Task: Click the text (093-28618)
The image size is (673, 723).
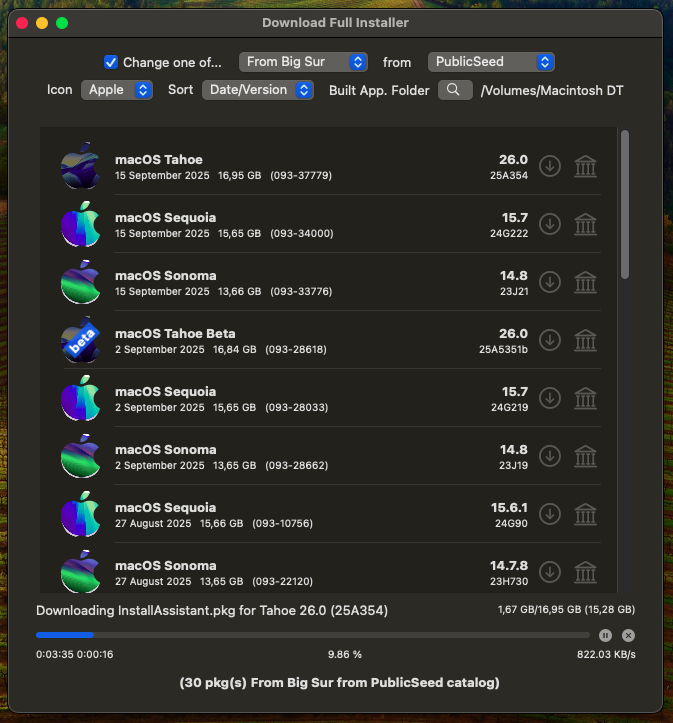Action: pos(296,350)
